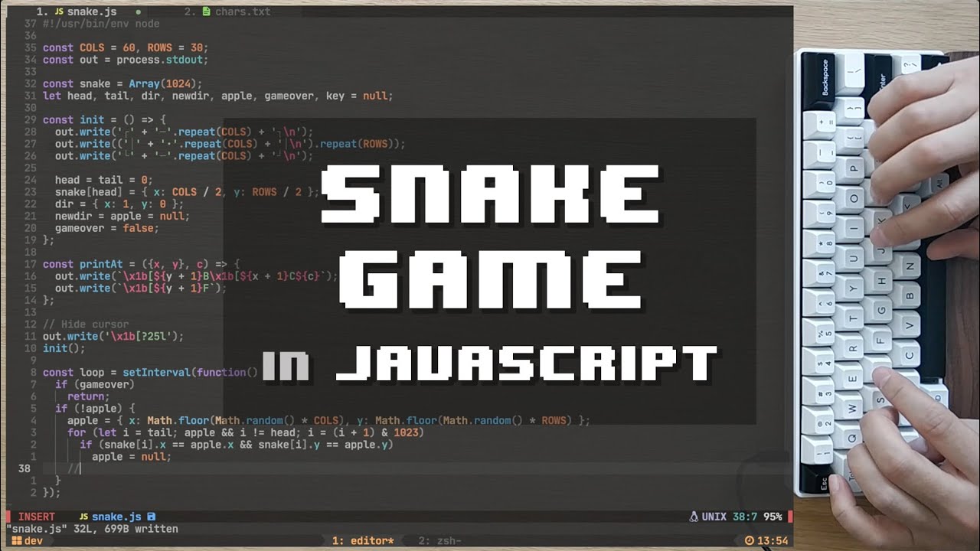Click the let head, tail, dir declaration line
Screen dimensions: 980x551
click(218, 96)
